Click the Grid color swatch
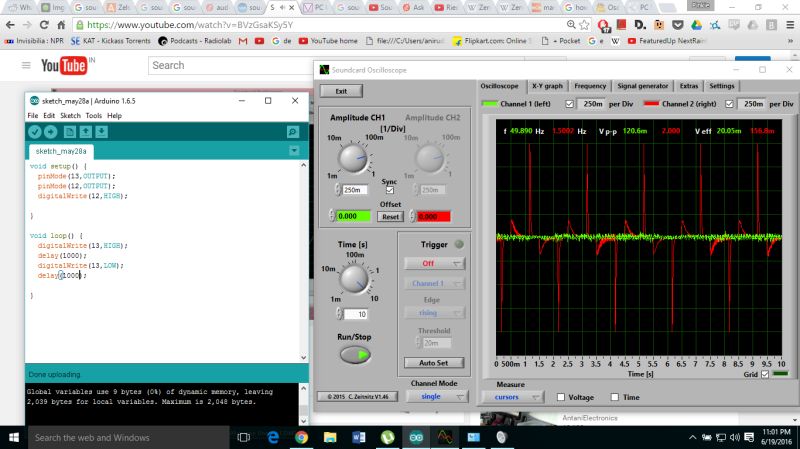Screen dimensions: 800x449 tap(781, 374)
